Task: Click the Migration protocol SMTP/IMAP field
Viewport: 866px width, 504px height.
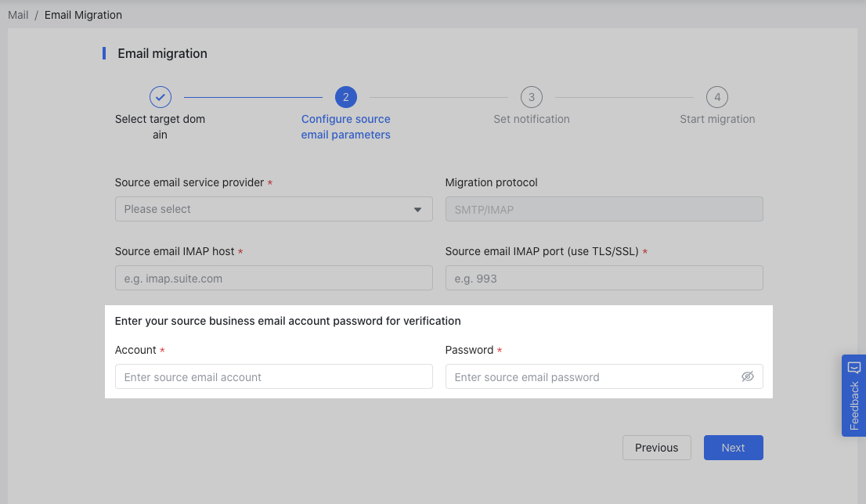Action: (604, 209)
